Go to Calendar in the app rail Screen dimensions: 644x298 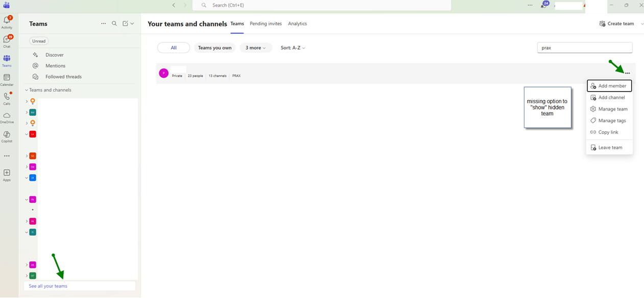coord(7,80)
